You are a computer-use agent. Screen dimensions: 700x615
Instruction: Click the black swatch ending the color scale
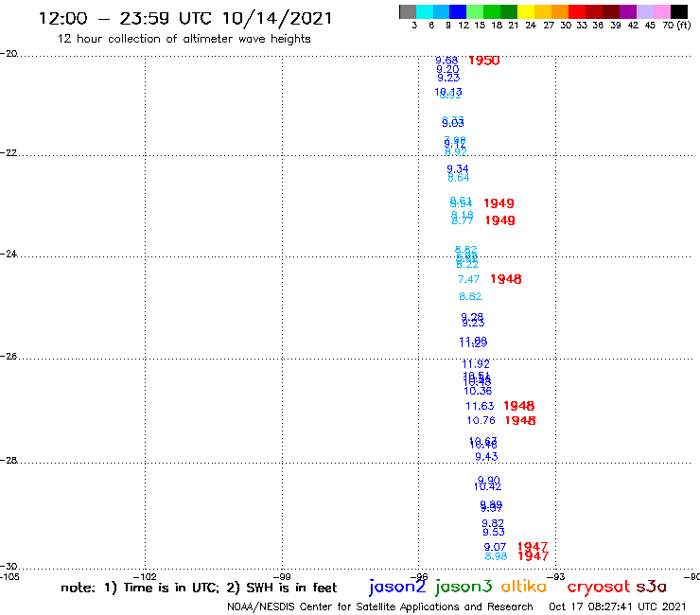pos(678,11)
